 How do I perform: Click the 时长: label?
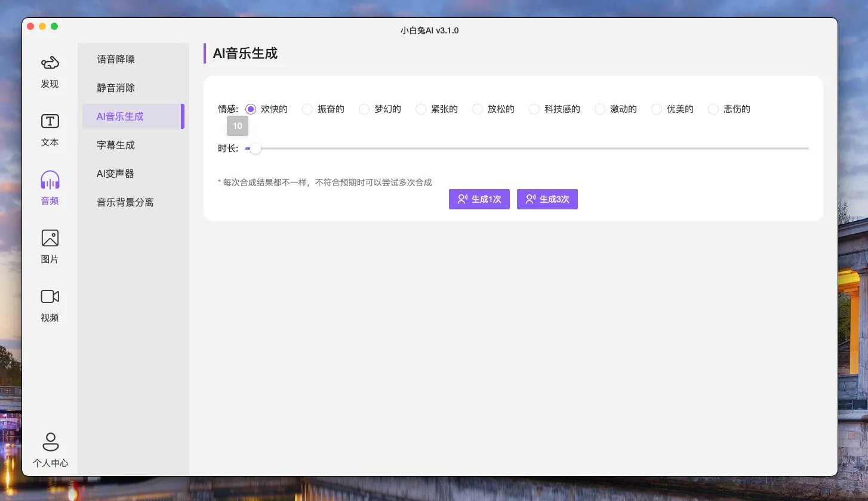228,149
